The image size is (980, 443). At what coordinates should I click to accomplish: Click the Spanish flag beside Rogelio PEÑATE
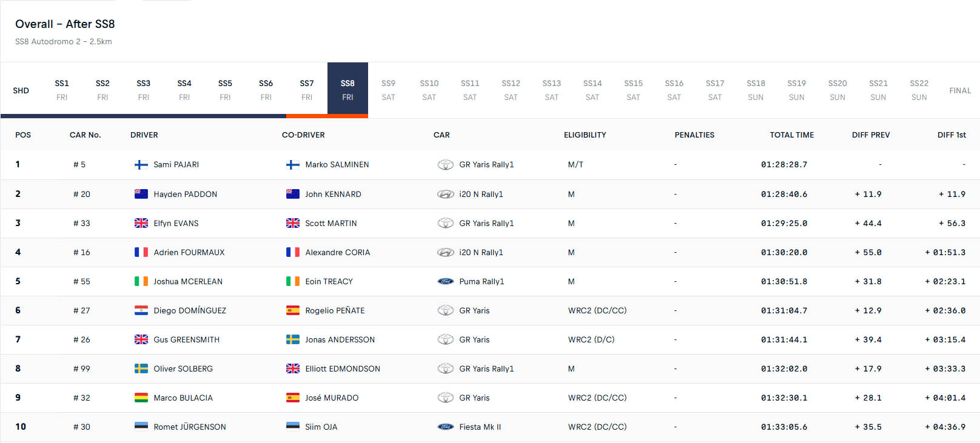coord(293,310)
